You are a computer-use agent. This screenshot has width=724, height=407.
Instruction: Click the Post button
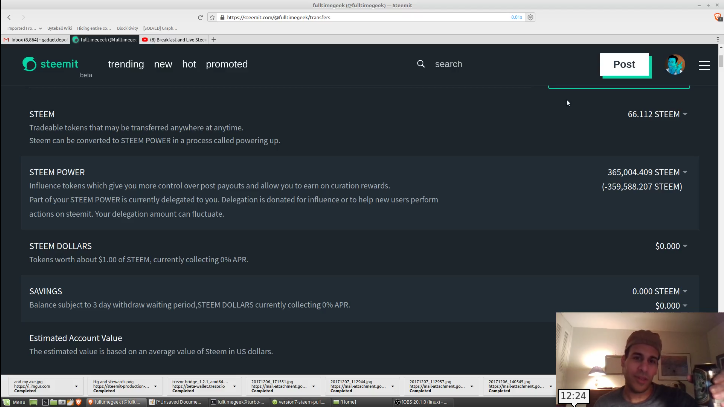[x=624, y=64]
